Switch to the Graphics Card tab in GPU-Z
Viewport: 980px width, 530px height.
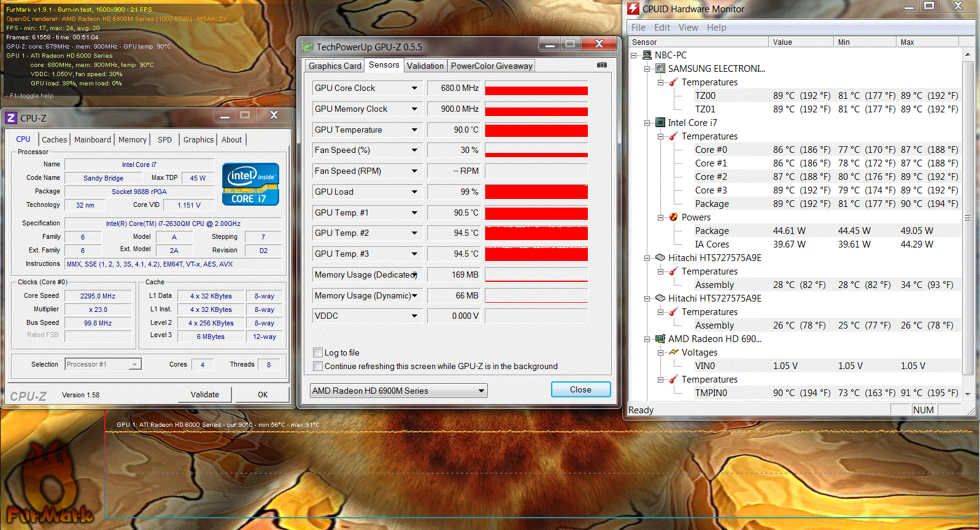(335, 66)
